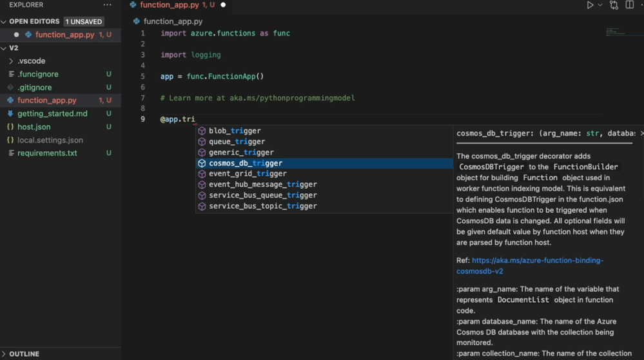This screenshot has width=644, height=360.
Task: Collapse the V2 folder tree
Action: point(5,48)
